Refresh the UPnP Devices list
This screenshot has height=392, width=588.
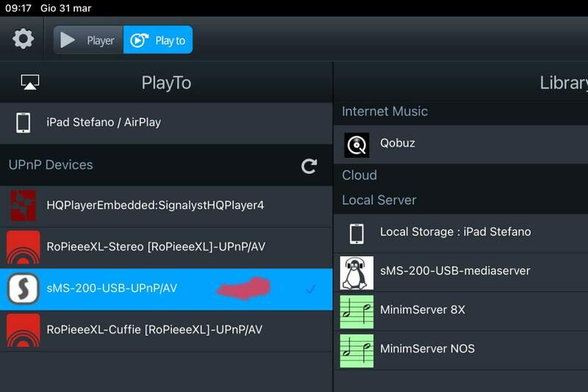[x=309, y=166]
